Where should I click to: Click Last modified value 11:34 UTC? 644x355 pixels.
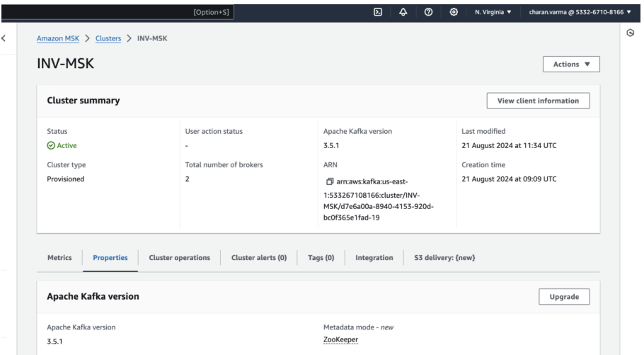click(509, 146)
